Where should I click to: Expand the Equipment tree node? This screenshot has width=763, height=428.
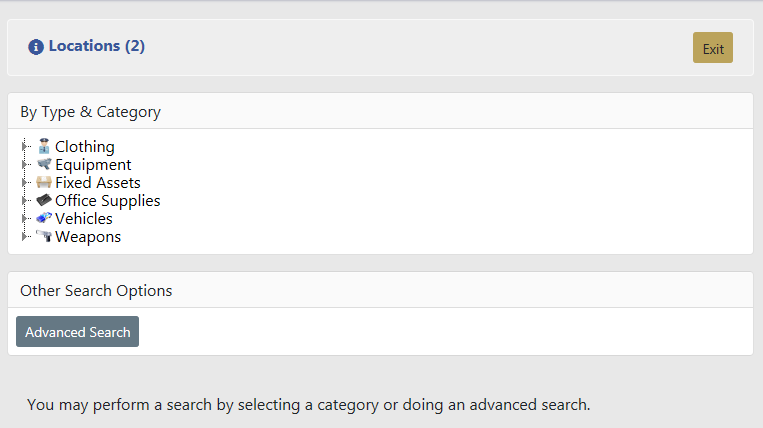[x=25, y=165]
